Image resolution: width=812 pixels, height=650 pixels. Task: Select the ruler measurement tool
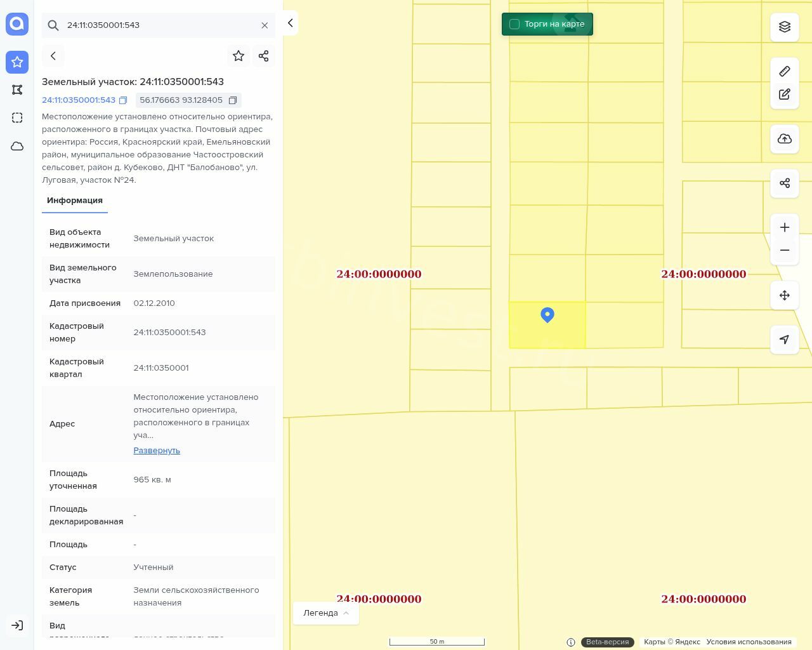click(x=785, y=71)
